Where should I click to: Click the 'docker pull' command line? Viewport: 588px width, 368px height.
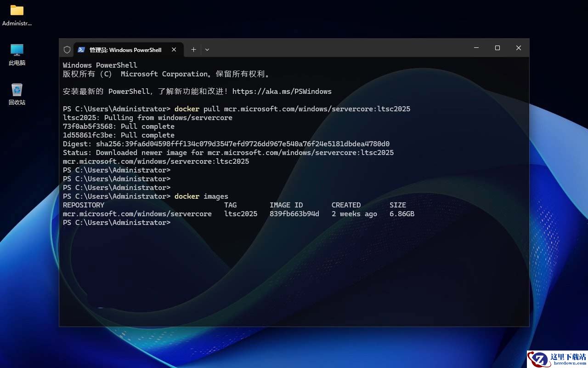[237, 109]
